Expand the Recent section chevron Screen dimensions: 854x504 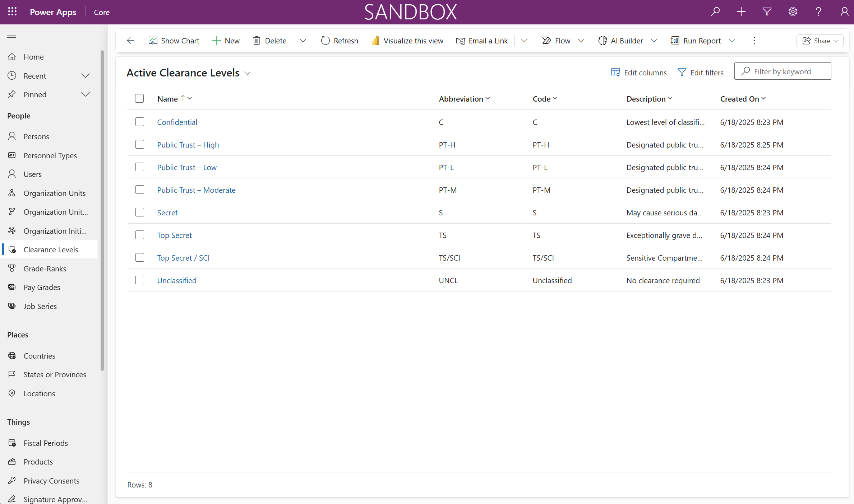(85, 76)
